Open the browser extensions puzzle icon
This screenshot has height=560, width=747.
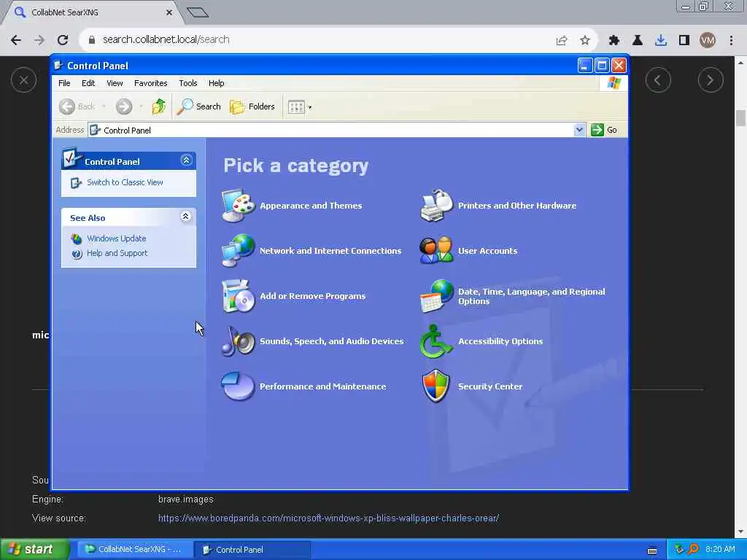[614, 41]
